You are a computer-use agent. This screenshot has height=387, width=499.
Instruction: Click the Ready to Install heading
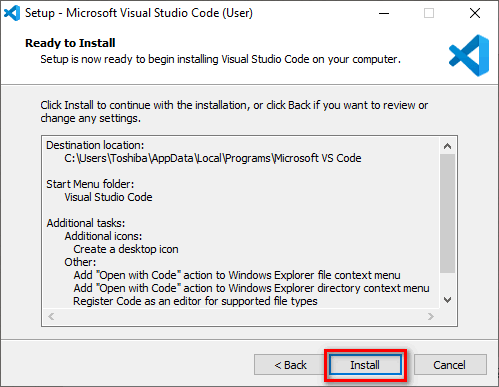point(70,43)
